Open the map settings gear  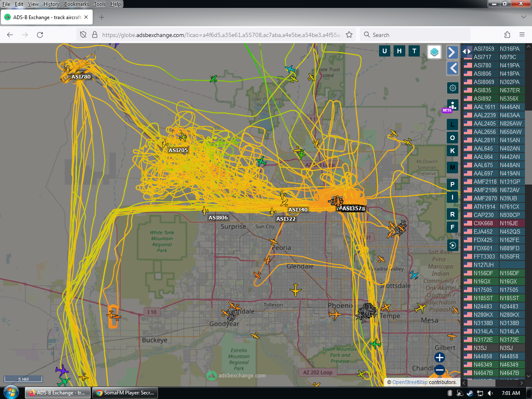[x=453, y=88]
